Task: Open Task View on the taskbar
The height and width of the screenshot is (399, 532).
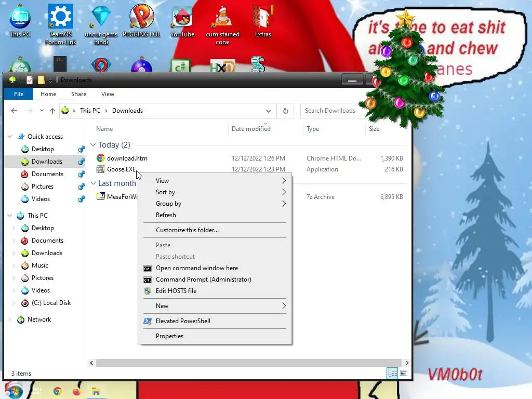Action: 37,391
